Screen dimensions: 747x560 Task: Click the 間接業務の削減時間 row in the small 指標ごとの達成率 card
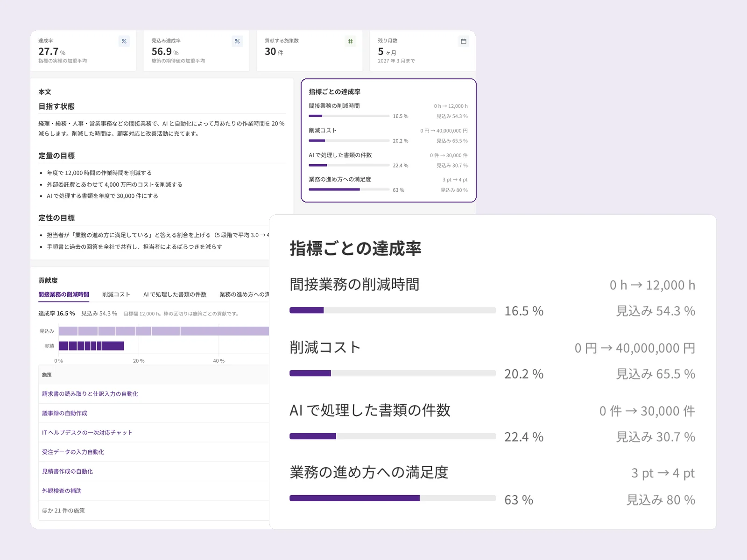388,111
